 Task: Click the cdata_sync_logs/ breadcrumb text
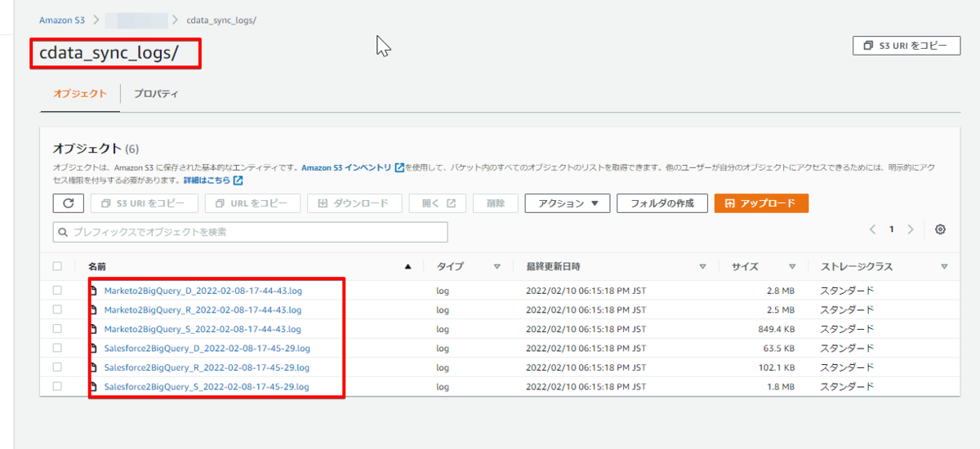[x=222, y=20]
